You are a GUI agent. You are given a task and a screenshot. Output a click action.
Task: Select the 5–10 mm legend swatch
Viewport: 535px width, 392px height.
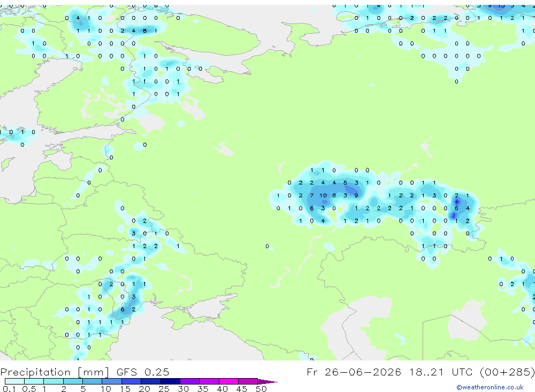tap(92, 381)
